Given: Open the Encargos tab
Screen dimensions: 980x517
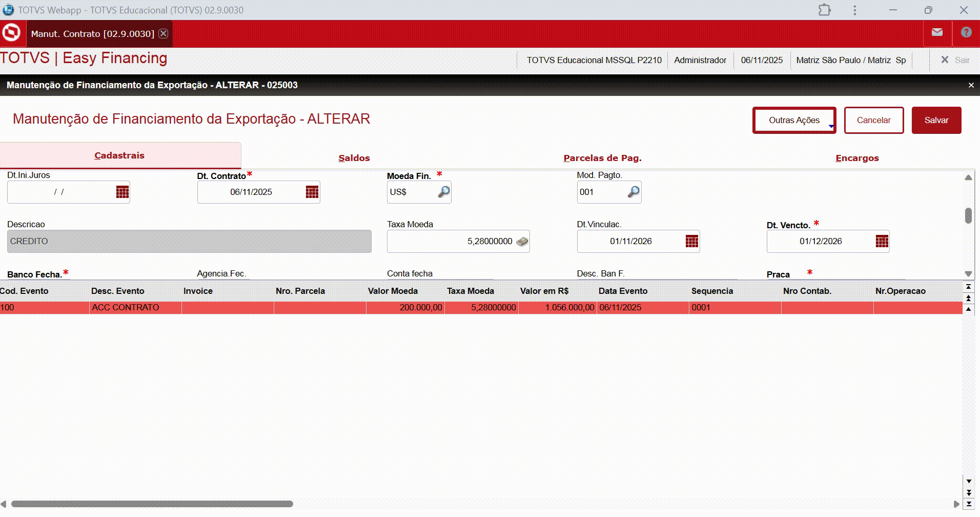Looking at the screenshot, I should (857, 158).
